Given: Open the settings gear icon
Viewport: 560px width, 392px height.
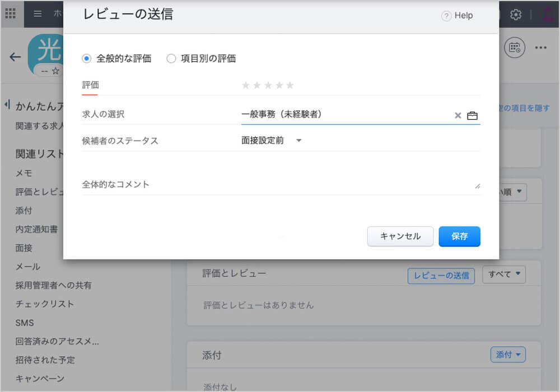Looking at the screenshot, I should (x=516, y=15).
